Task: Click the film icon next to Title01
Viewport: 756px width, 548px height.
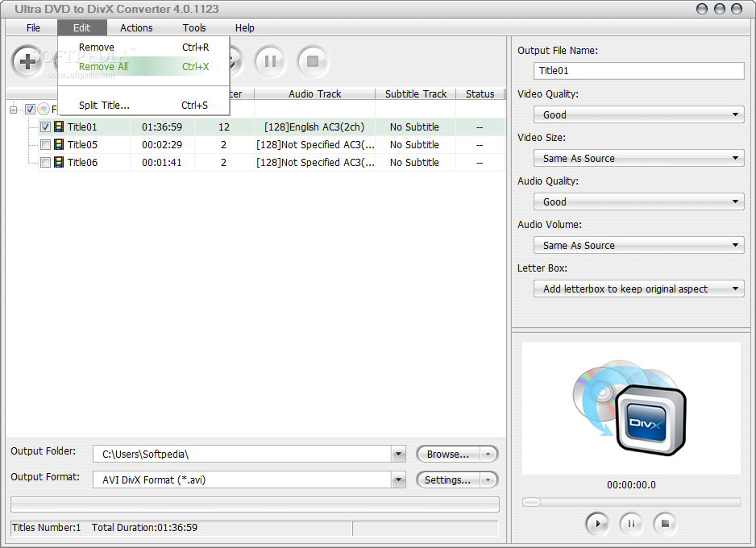Action: click(x=59, y=127)
